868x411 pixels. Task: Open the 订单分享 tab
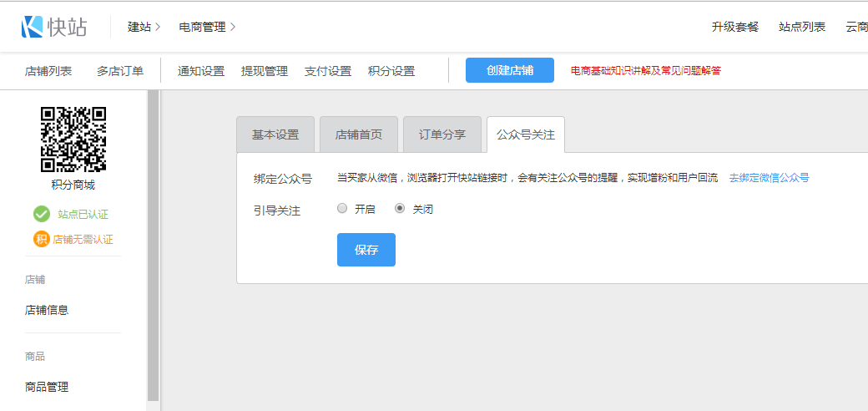click(442, 134)
